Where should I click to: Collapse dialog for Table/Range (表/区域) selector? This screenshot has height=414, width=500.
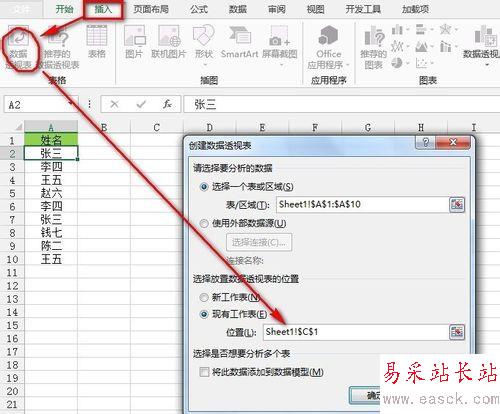click(457, 204)
